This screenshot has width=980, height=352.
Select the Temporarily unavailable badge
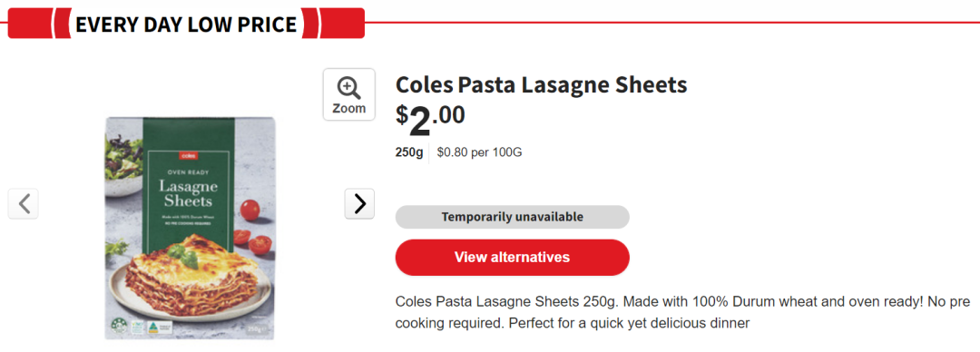pyautogui.click(x=512, y=217)
